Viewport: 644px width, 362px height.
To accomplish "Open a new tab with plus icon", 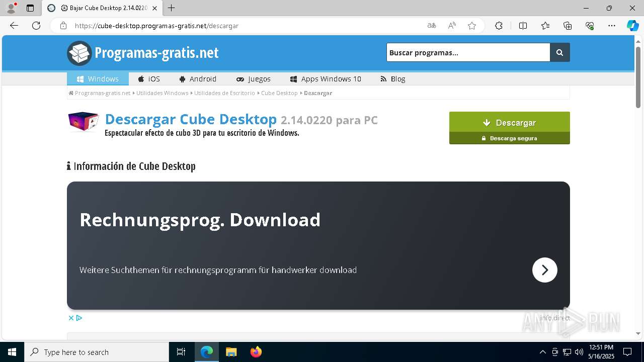I will click(172, 8).
